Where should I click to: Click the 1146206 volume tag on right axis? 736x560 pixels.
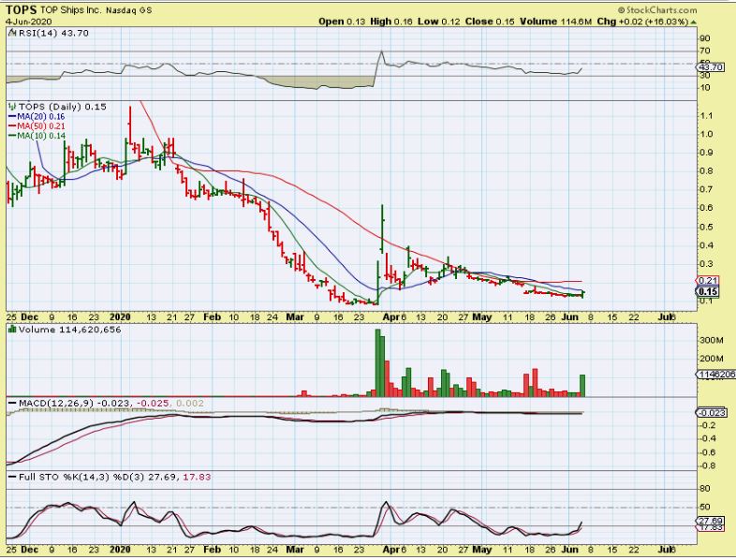point(716,375)
